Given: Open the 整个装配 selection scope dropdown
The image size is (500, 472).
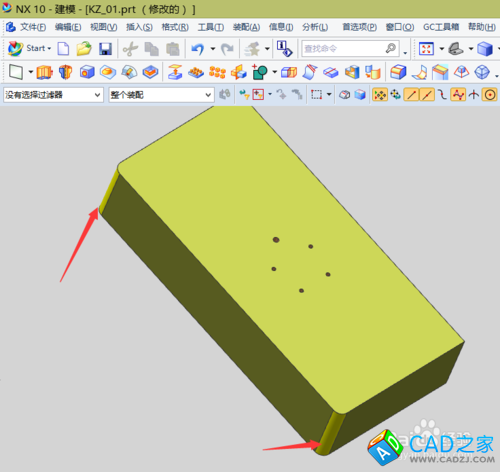Looking at the screenshot, I should click(161, 95).
